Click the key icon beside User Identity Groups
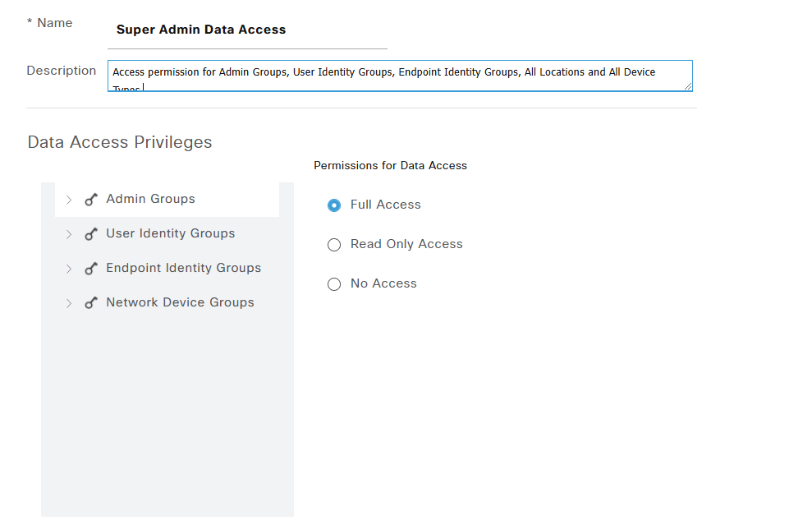Viewport: 812px width, 525px height. tap(91, 234)
